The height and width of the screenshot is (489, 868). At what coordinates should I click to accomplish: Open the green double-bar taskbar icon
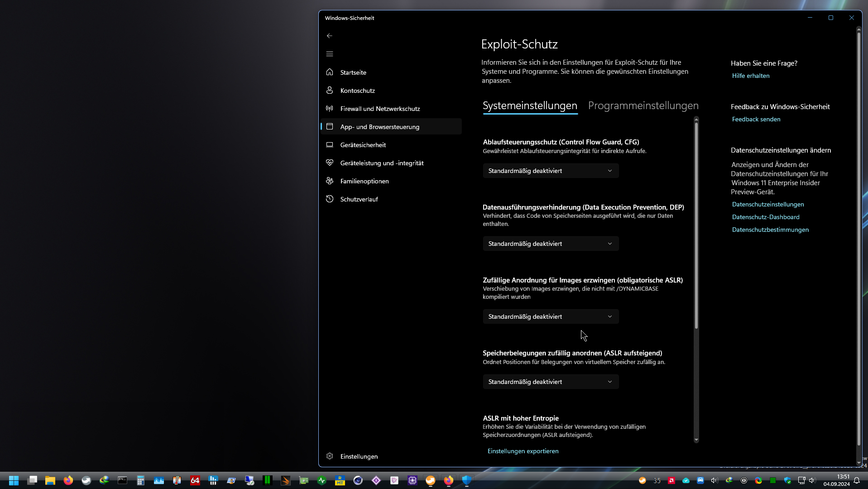coord(268,480)
